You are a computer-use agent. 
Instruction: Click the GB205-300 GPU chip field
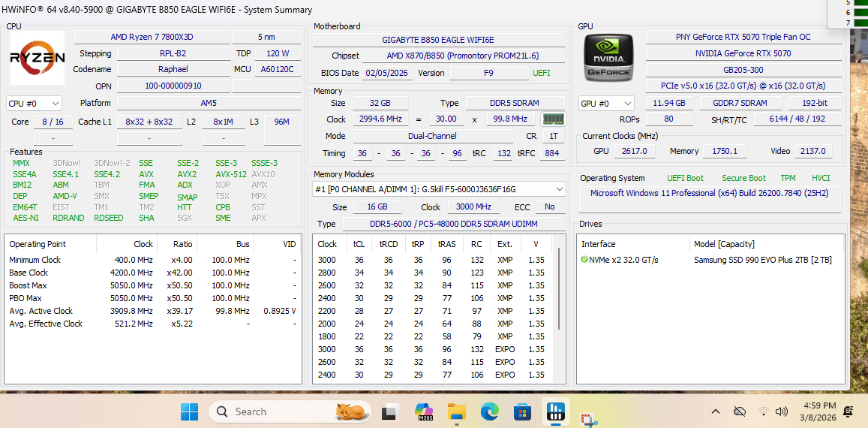(743, 70)
